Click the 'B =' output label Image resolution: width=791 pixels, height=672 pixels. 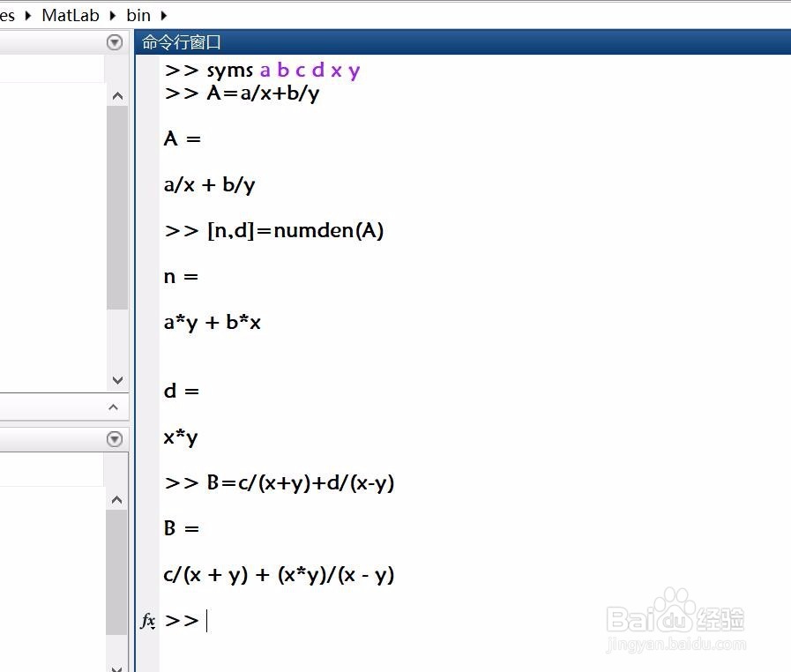tap(181, 528)
